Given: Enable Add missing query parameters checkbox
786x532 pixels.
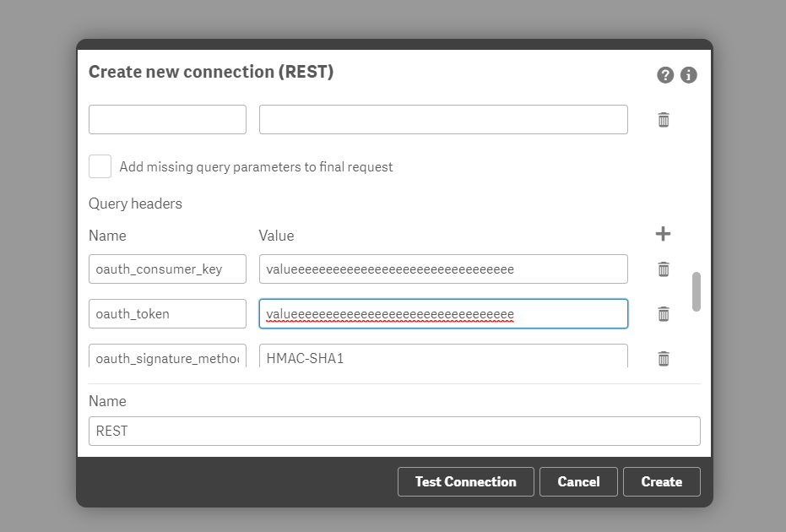Looking at the screenshot, I should pyautogui.click(x=100, y=166).
